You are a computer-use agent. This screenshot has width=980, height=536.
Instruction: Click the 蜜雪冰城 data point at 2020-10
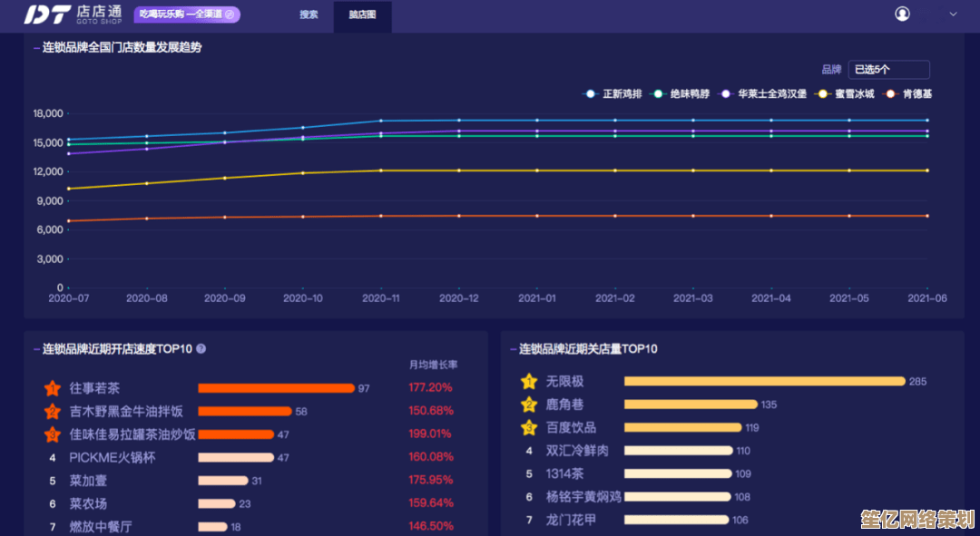click(x=303, y=173)
